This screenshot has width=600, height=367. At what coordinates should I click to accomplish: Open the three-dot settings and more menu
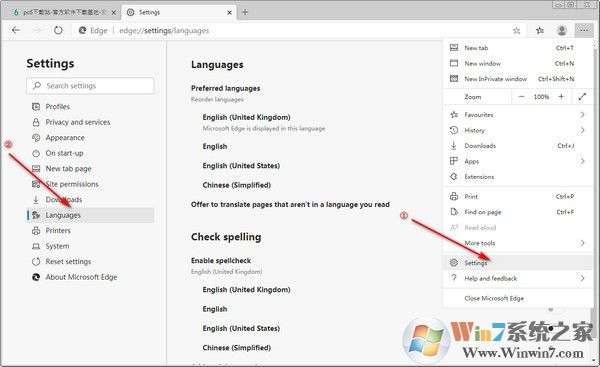coord(584,31)
